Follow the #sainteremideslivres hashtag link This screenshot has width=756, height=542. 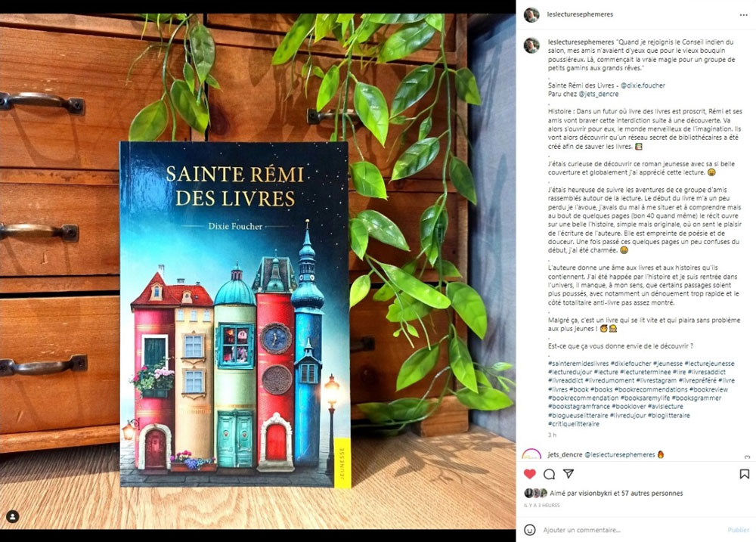point(578,364)
